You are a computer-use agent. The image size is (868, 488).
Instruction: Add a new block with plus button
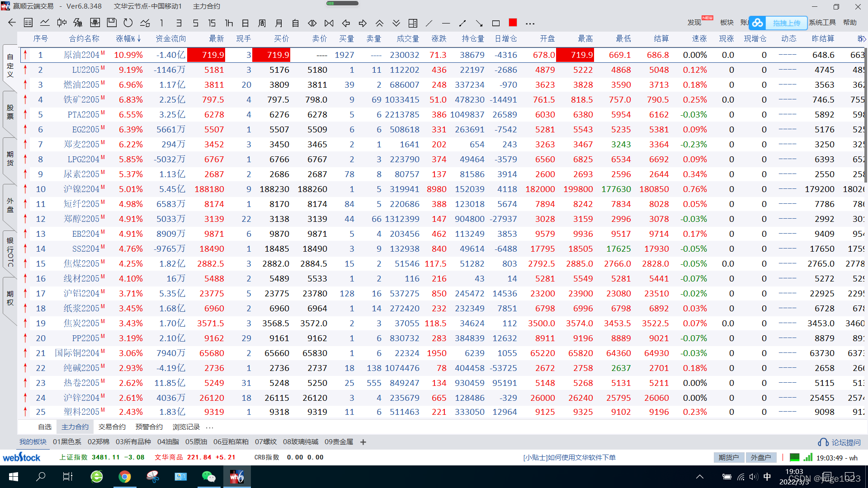coord(363,442)
